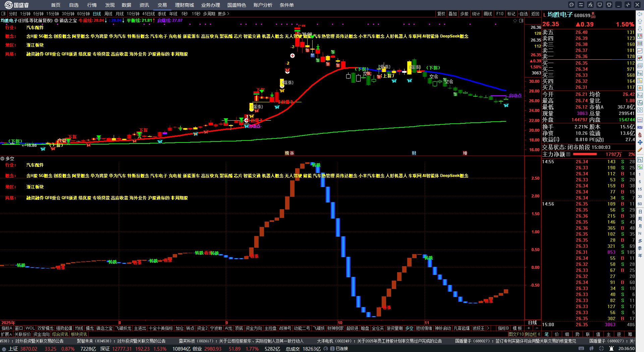Image resolution: width=644 pixels, height=352 pixels.
Task: Click the 已连接 connection status icon
Action: pos(332,349)
